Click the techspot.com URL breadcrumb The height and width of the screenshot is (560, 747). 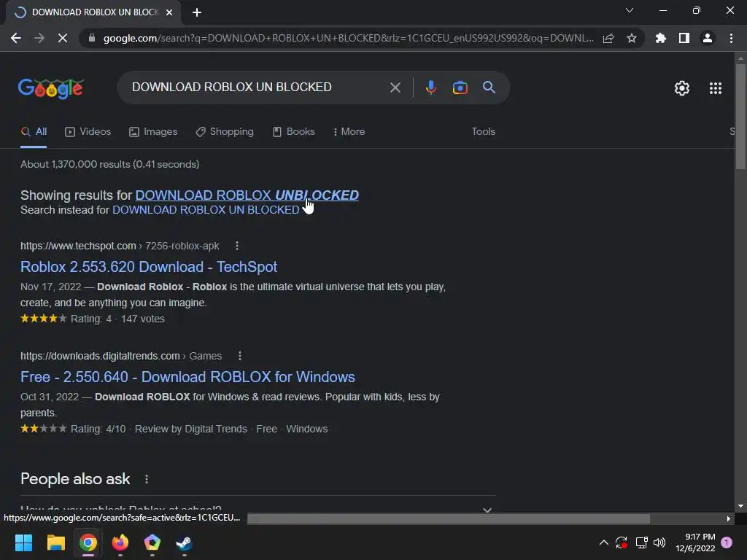click(120, 246)
